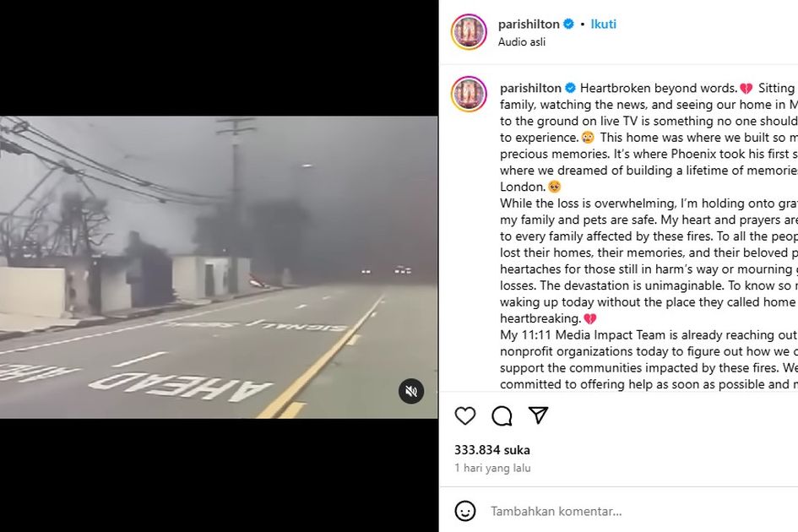Click the caption text starting Heartbroken beyond words
Viewport: 798px width, 532px height.
point(659,88)
